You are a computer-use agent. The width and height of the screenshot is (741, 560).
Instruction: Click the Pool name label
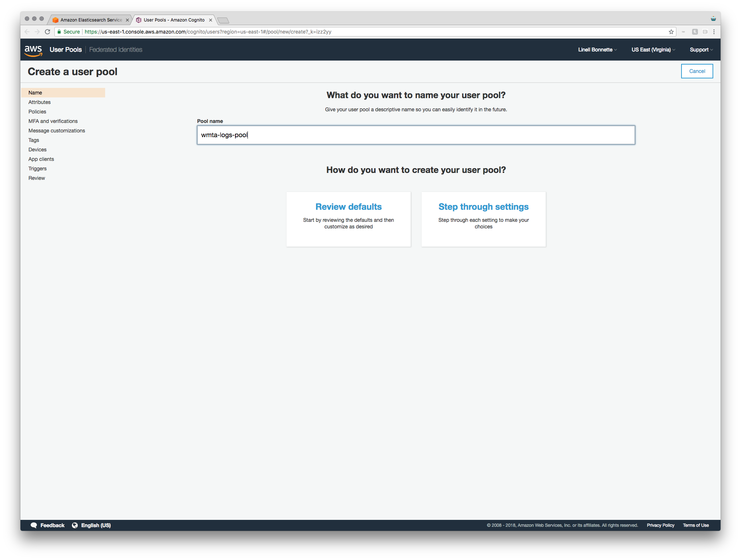click(x=210, y=121)
